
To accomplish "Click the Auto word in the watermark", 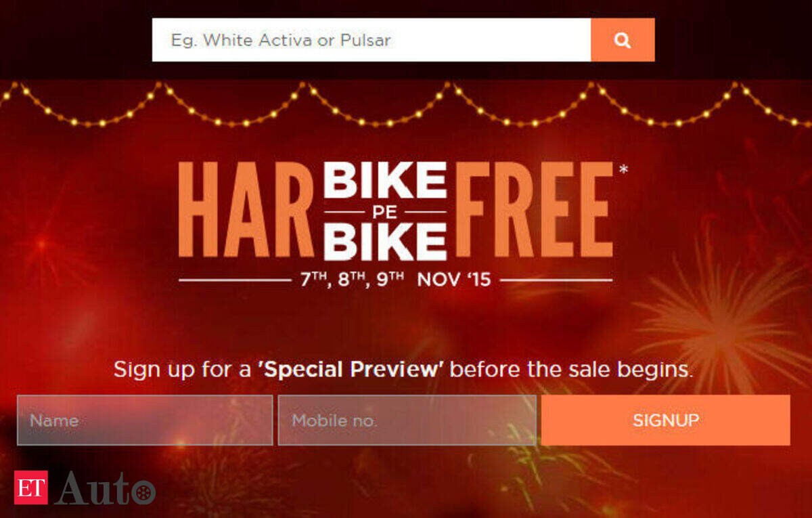I will [105, 488].
